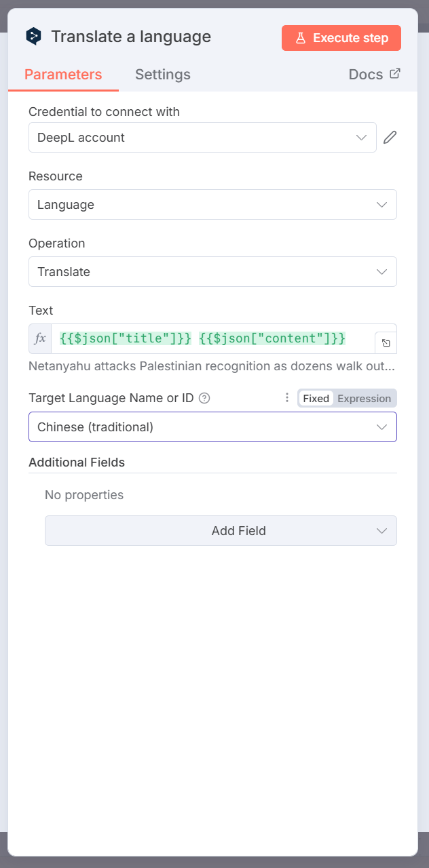The image size is (429, 868).
Task: Edit the DeepL account credential pencil icon
Action: point(390,138)
